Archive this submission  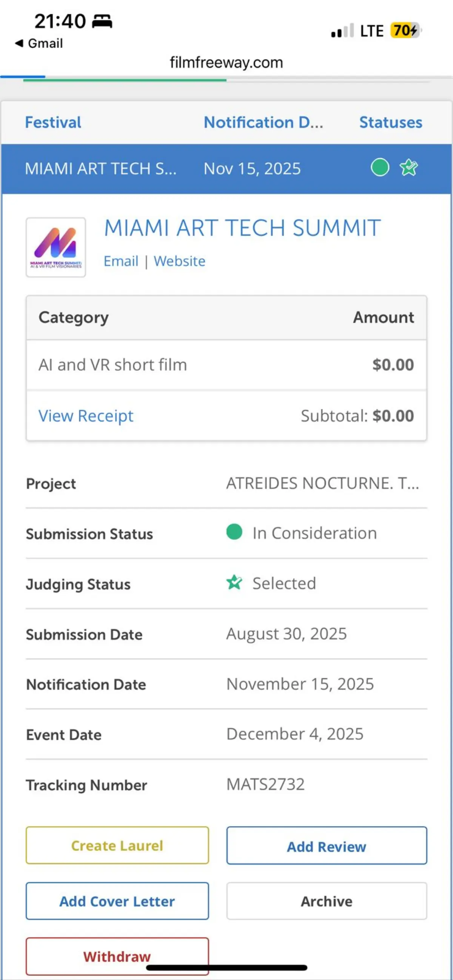tap(327, 901)
